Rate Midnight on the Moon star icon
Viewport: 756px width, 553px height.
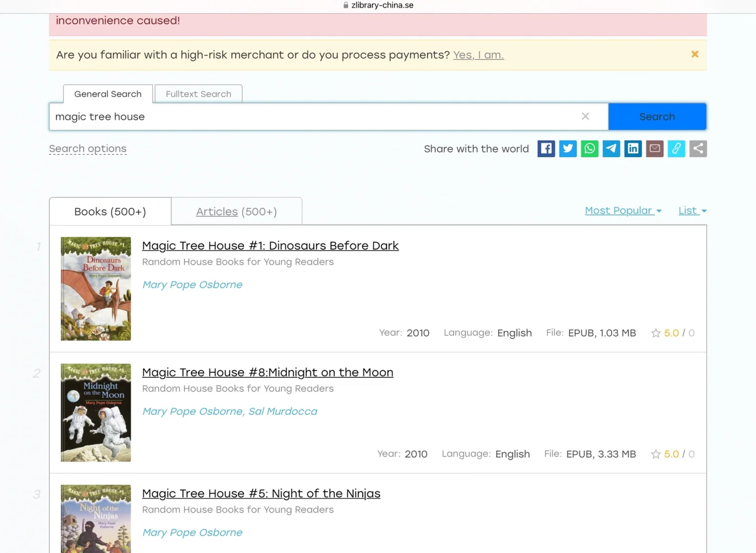coord(656,454)
